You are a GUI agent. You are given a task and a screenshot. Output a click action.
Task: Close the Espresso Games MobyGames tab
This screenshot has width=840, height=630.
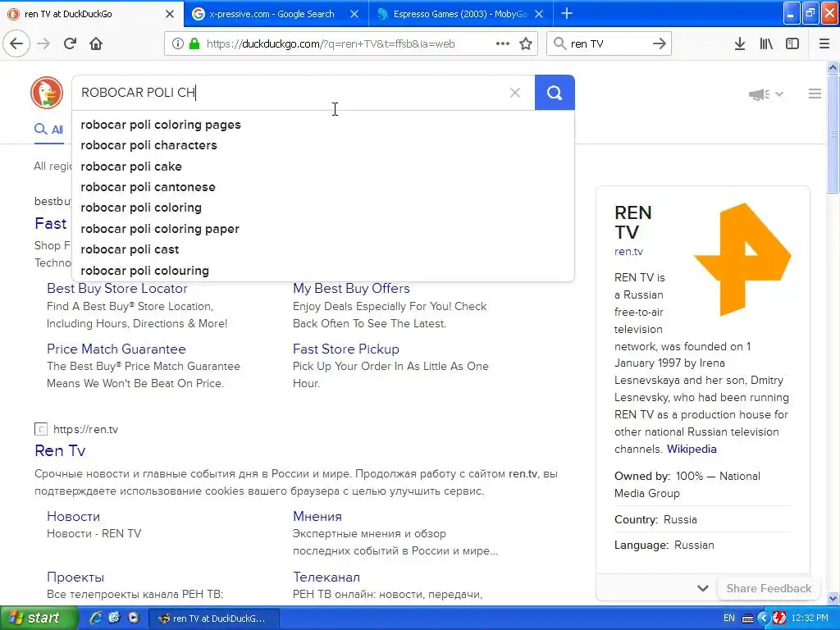click(x=539, y=14)
